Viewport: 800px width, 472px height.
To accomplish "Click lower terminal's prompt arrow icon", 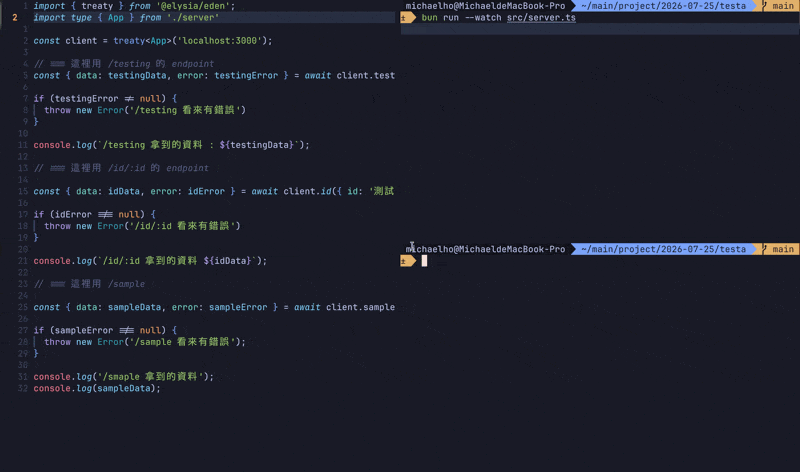I will [x=408, y=261].
